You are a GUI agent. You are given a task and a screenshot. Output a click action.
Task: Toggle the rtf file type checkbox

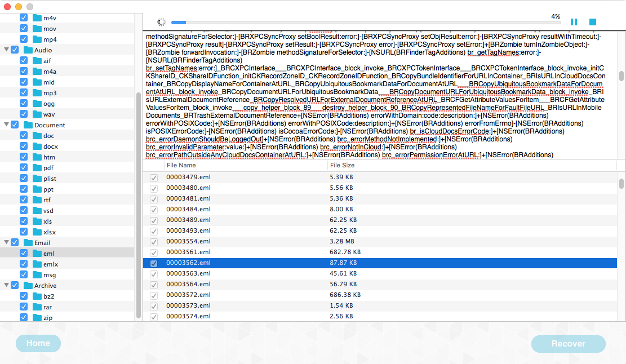(x=24, y=199)
